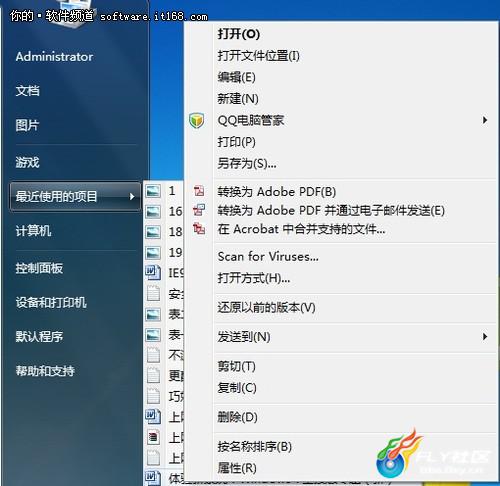
Task: Choose 属性(R) in the context menu
Action: (237, 468)
